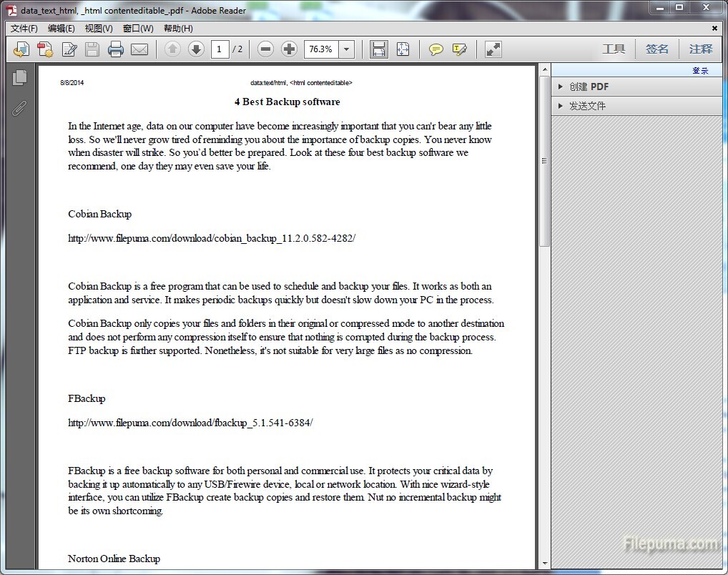Click the Print document icon
The height and width of the screenshot is (575, 728).
[116, 49]
